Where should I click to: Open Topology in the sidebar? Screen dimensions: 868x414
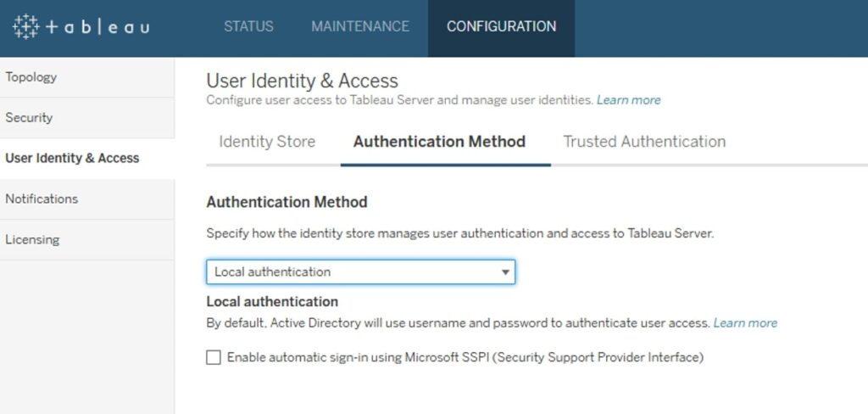[87, 77]
